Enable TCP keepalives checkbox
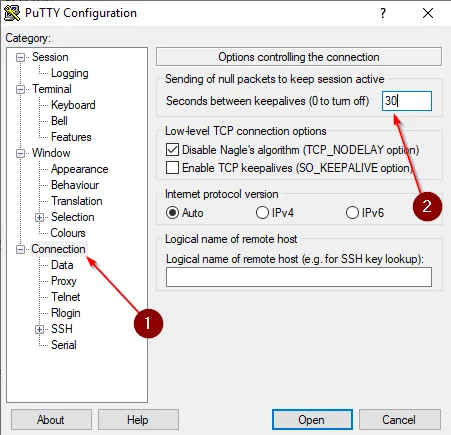This screenshot has width=451, height=435. (172, 168)
